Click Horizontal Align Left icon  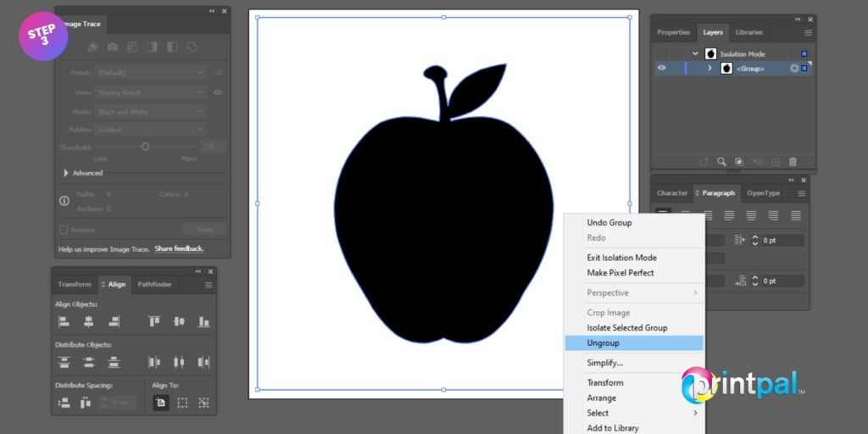[64, 321]
